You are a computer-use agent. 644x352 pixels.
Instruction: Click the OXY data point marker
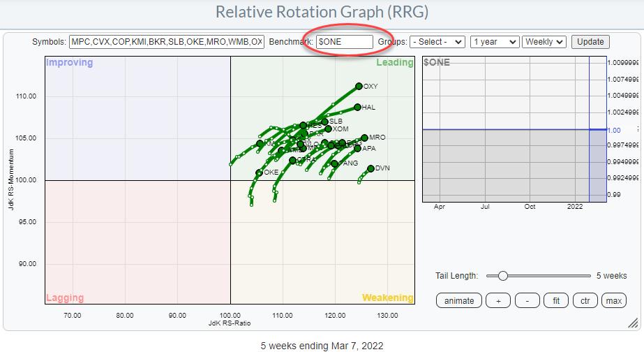point(359,86)
